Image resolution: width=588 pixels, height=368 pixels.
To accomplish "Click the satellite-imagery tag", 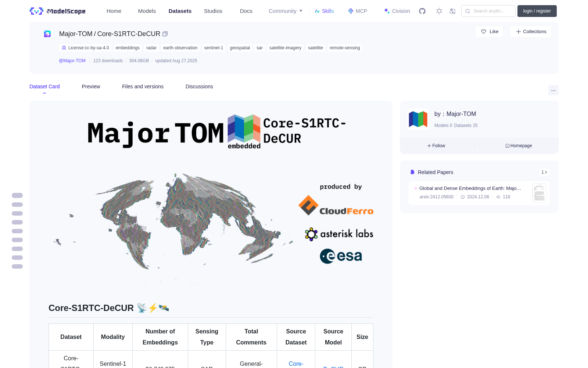I will pos(285,48).
